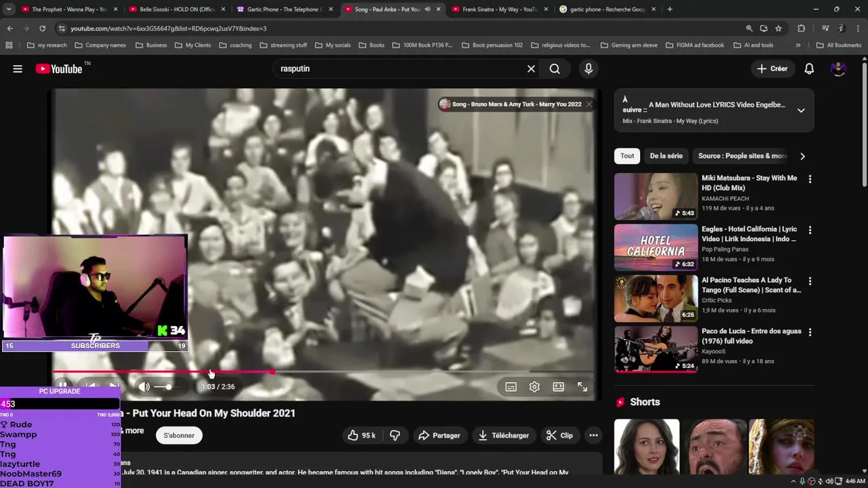Open YouTube notifications bell
Screen dimensions: 868x488
(x=809, y=68)
